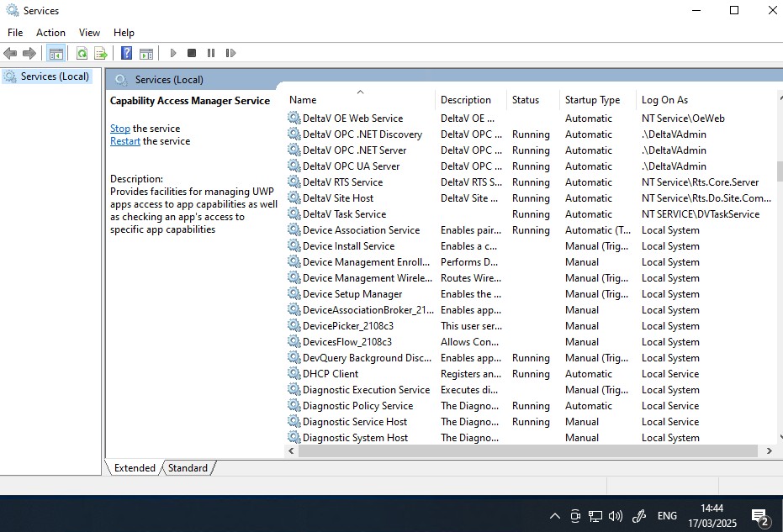Sort by the Description column header
This screenshot has height=532, width=783.
click(x=470, y=100)
